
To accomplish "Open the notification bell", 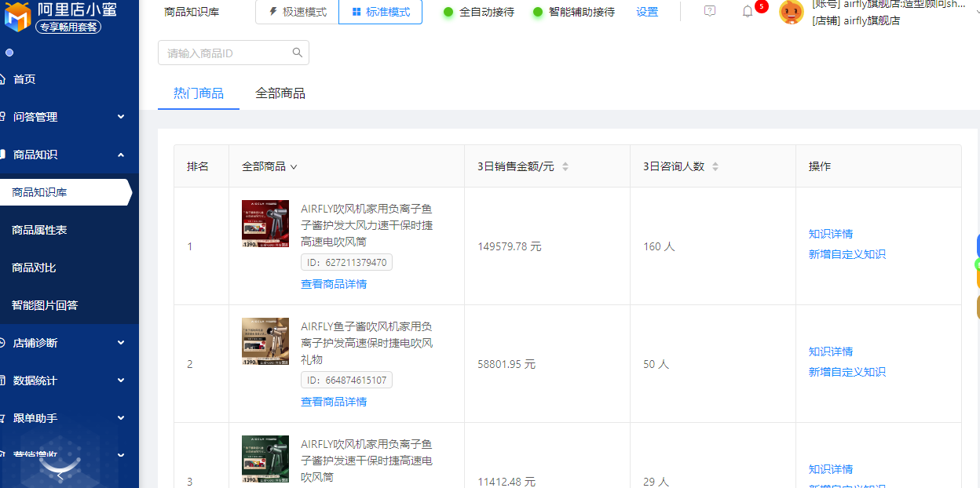I will [x=748, y=12].
